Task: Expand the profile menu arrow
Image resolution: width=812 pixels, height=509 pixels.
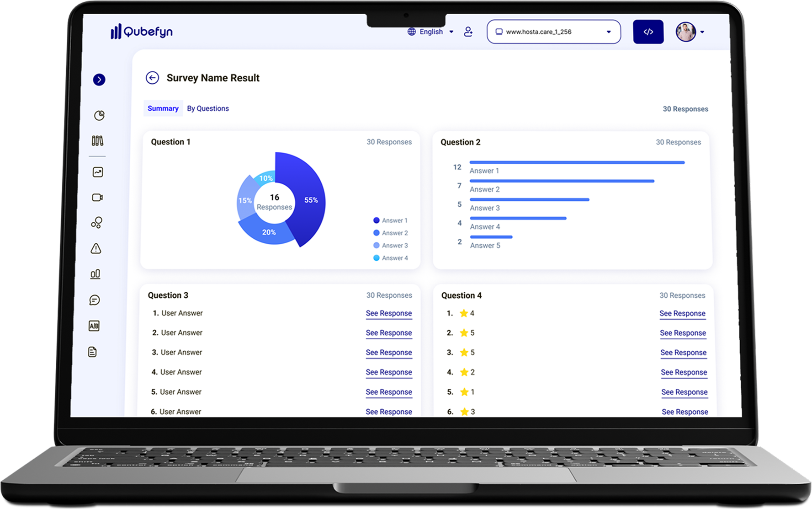Action: 702,32
